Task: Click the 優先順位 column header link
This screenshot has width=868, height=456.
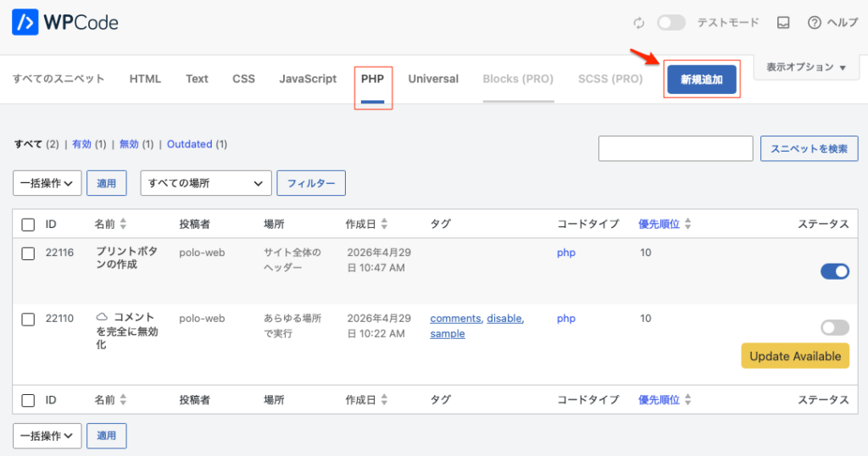Action: pyautogui.click(x=659, y=224)
